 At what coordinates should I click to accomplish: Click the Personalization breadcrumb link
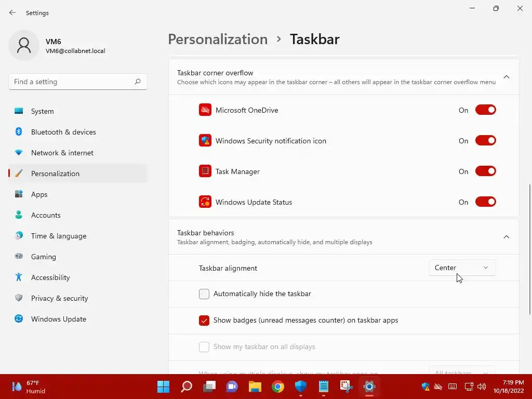(x=218, y=39)
